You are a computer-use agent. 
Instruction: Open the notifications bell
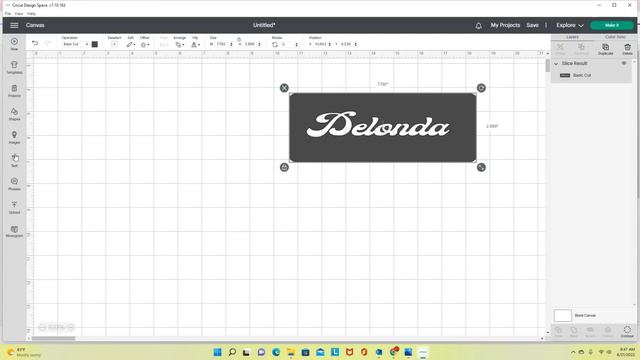tap(478, 25)
